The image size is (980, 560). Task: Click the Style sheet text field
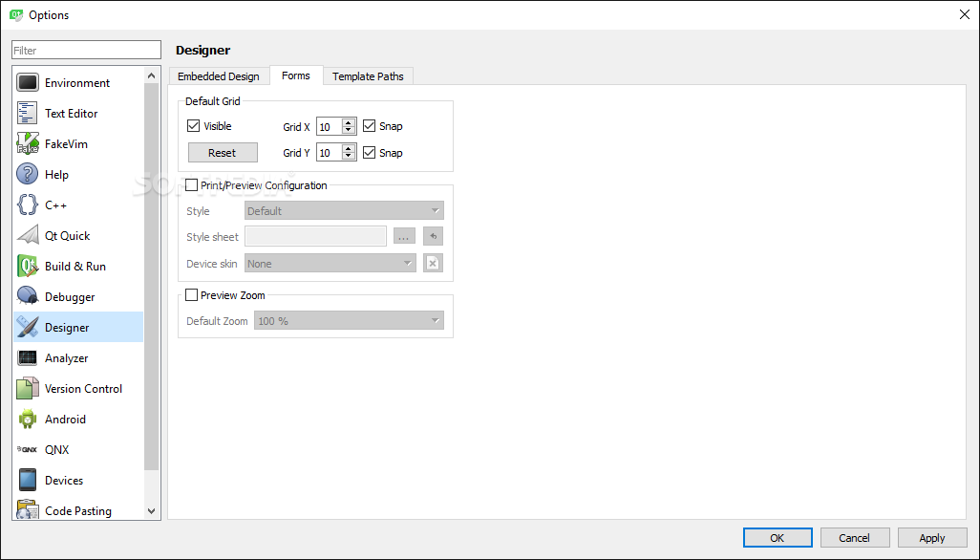(315, 236)
